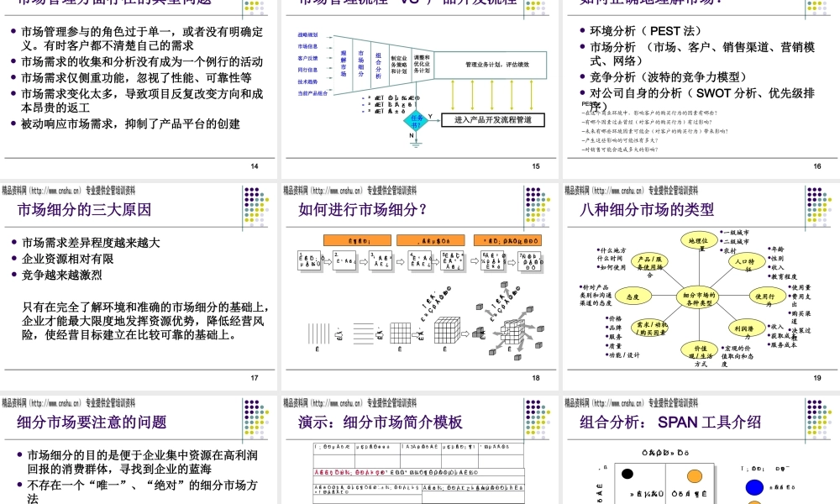Select the 调整和优化业务计划 funnel stage
The image size is (840, 504).
pos(422,65)
